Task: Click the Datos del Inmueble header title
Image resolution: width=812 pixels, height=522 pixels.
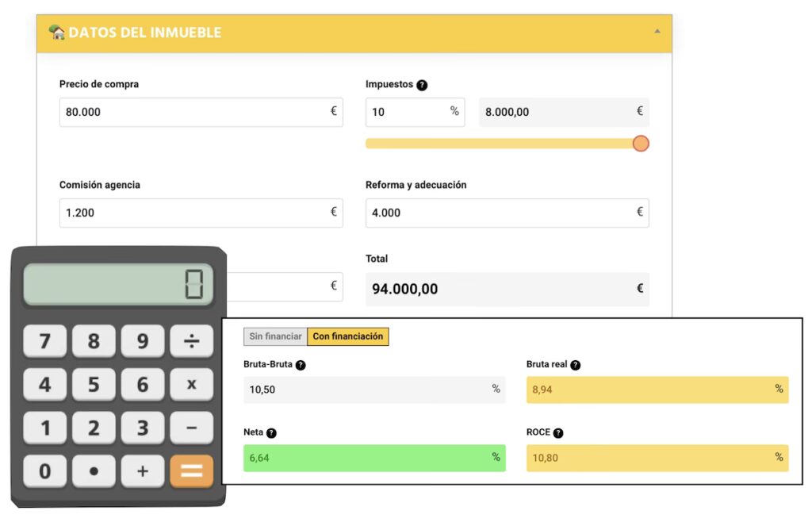Action: (x=145, y=33)
